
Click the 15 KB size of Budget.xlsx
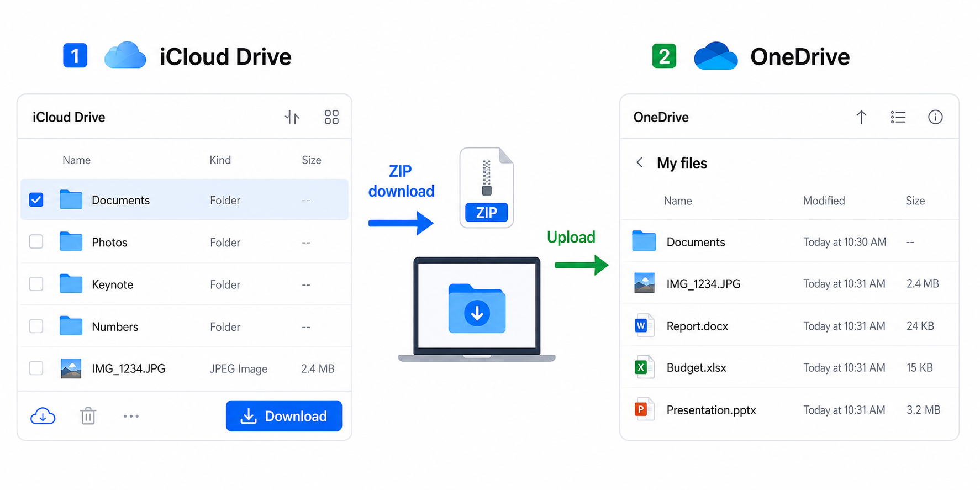click(x=919, y=368)
